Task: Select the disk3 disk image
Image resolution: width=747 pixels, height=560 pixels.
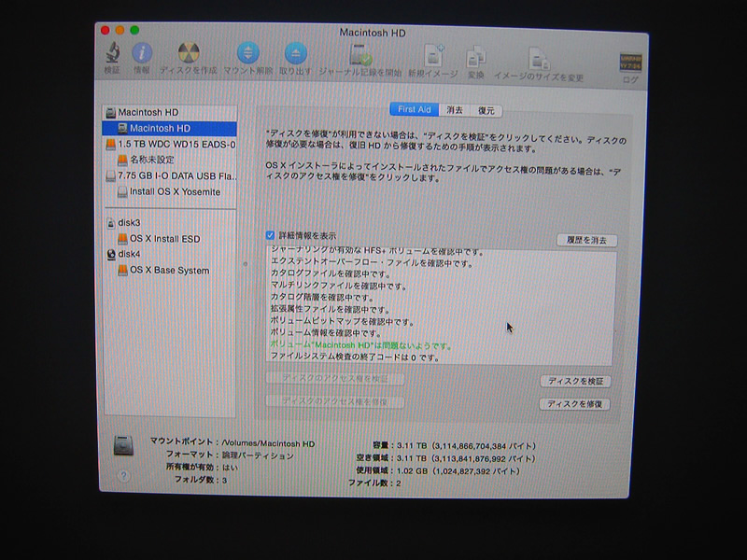Action: tap(170, 223)
